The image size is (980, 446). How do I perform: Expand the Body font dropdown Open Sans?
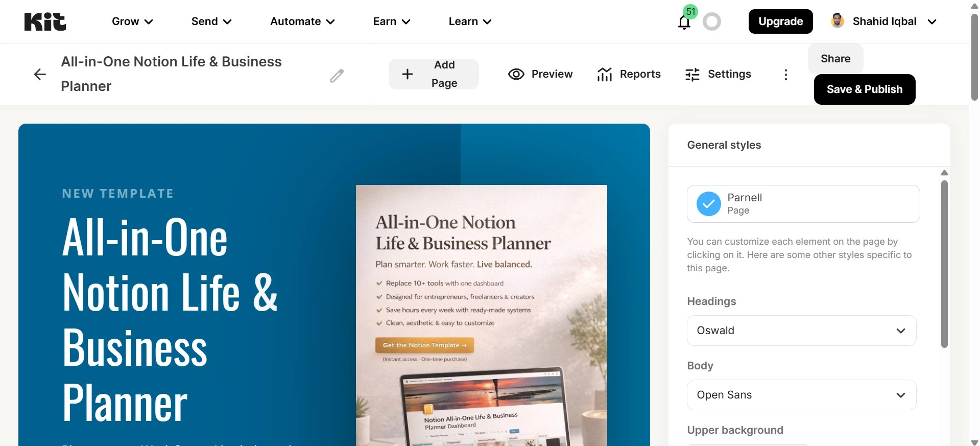[x=802, y=395]
